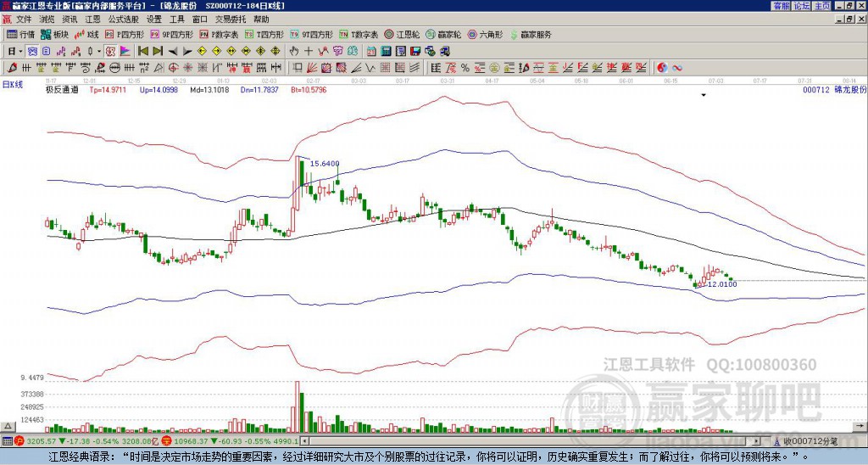Open the 浏览 menu

point(47,20)
